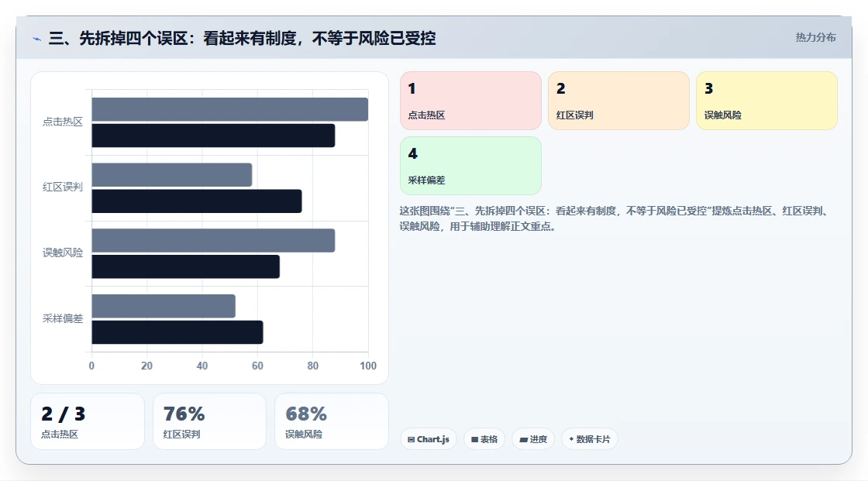Click the dark bar for 点击热区
The width and height of the screenshot is (868, 481).
(213, 136)
